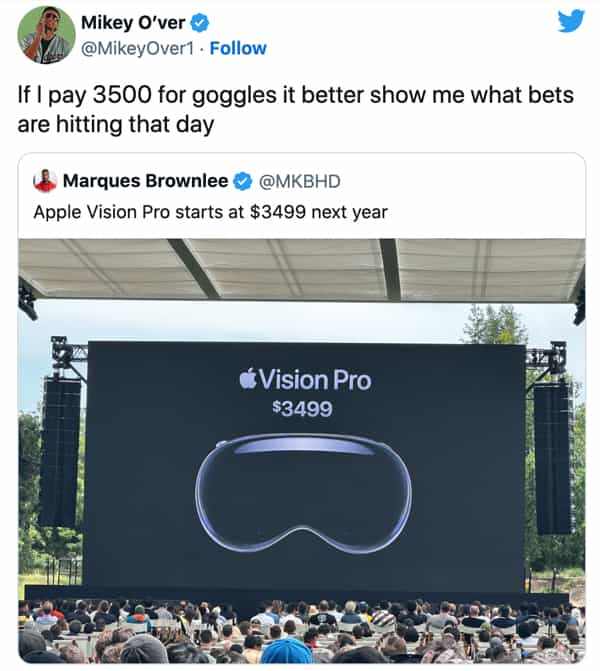This screenshot has width=600, height=671.
Task: Open the Mikey O'ver display name
Action: tap(133, 23)
